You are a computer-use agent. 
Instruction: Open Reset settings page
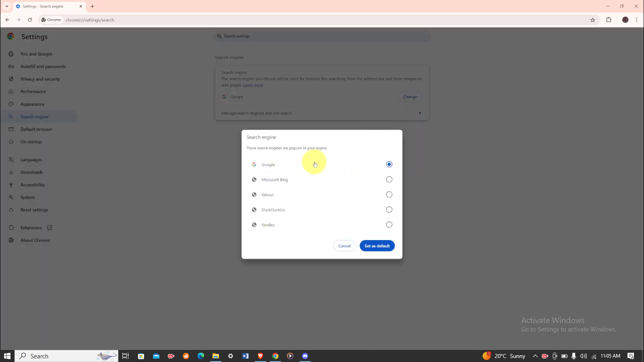point(34,210)
